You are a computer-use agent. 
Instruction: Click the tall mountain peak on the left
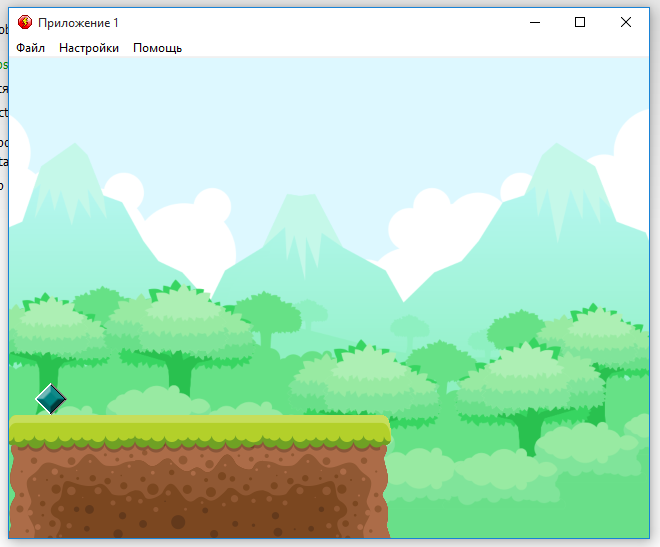point(72,175)
